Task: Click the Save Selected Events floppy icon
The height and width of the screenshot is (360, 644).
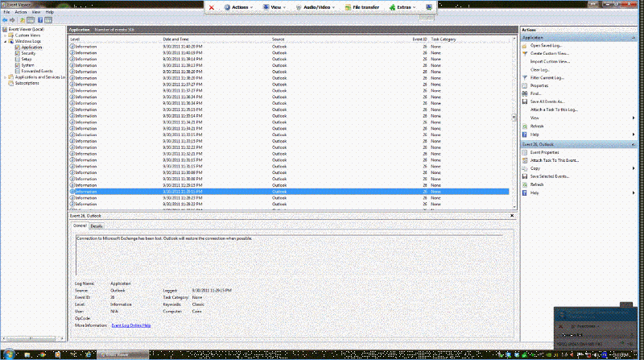Action: (525, 176)
